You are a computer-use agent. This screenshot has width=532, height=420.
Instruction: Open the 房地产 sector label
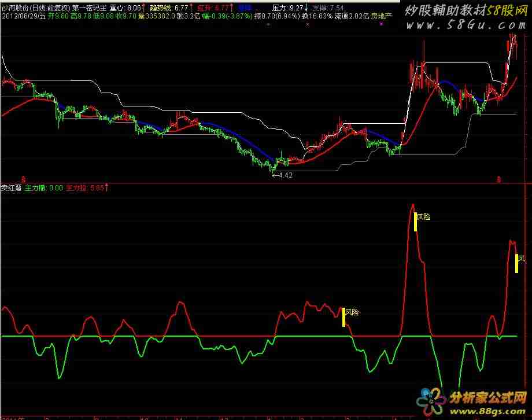(381, 16)
